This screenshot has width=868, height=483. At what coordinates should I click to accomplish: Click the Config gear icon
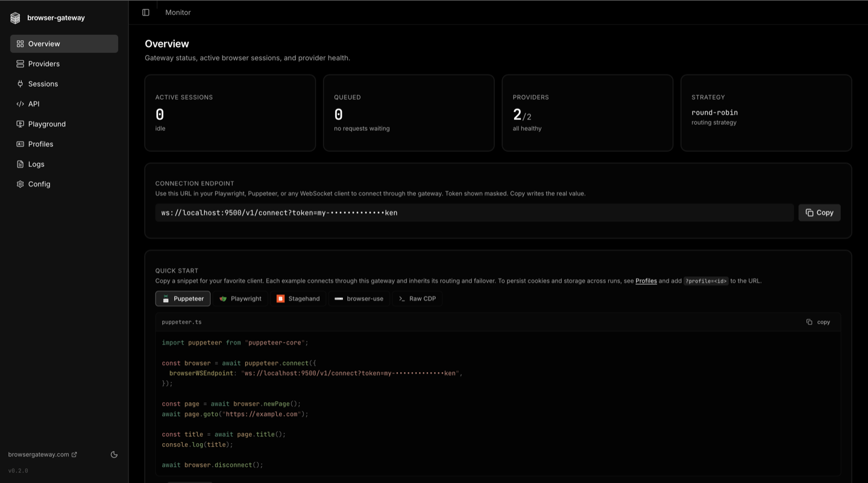(x=20, y=184)
